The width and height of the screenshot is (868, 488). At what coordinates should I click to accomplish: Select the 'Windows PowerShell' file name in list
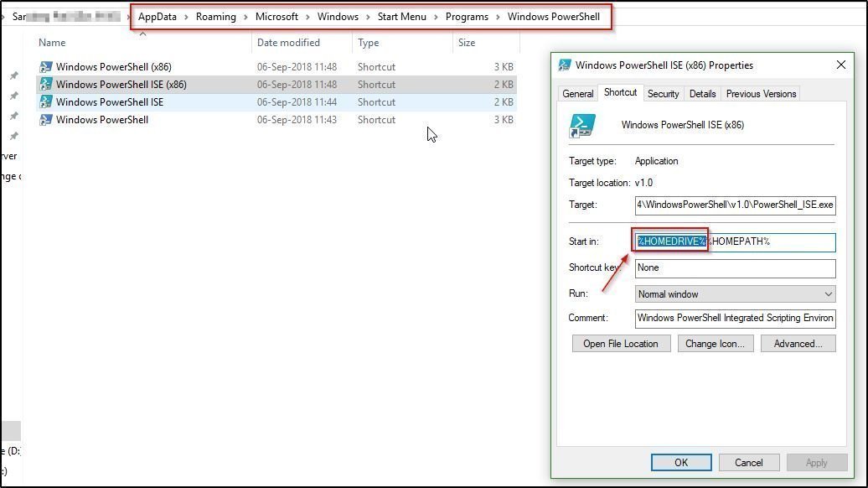point(102,120)
